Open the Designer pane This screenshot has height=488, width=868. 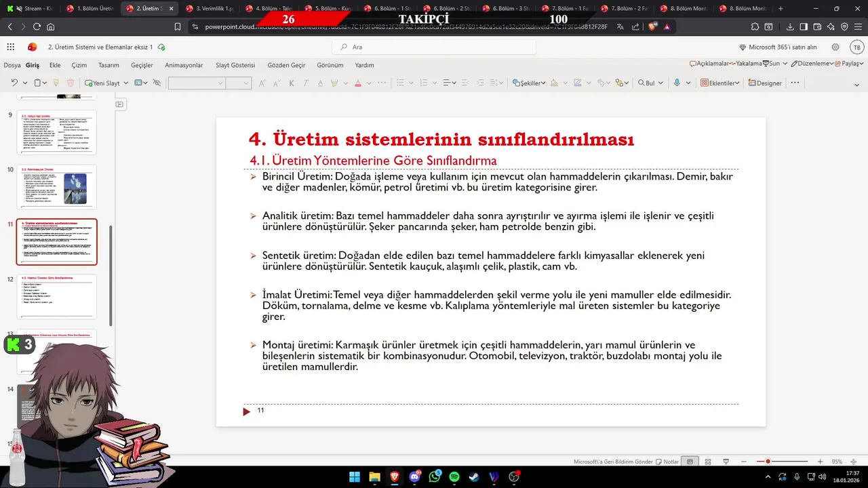coord(765,83)
